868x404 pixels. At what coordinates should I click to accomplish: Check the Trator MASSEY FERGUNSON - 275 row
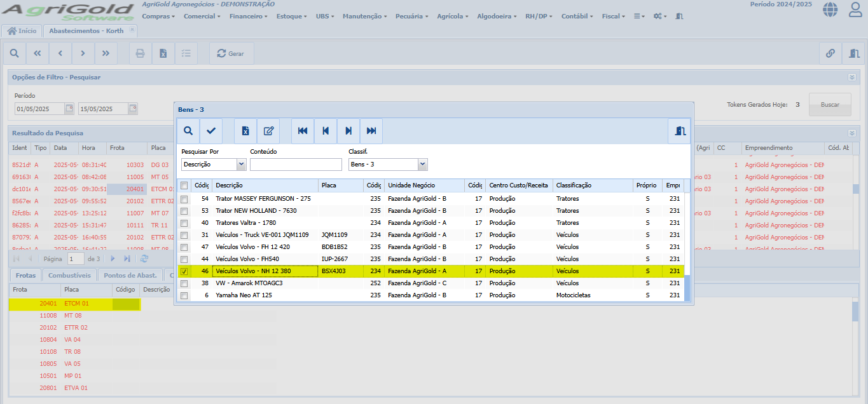pos(184,199)
